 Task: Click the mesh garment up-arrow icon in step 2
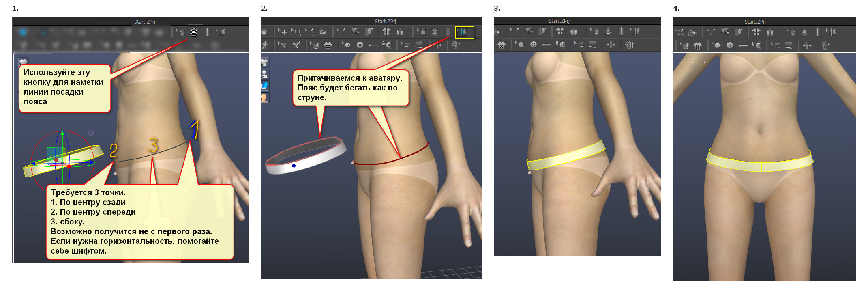(456, 45)
